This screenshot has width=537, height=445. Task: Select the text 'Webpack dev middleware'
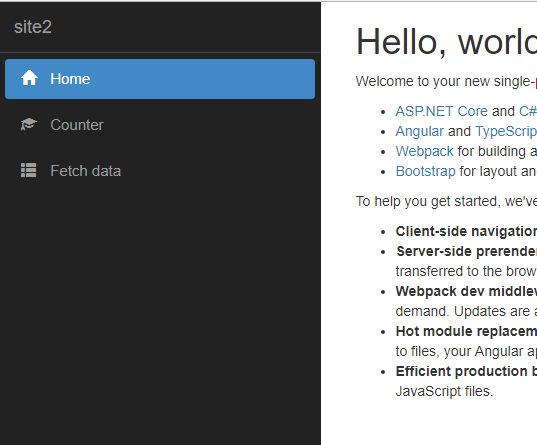(x=466, y=292)
